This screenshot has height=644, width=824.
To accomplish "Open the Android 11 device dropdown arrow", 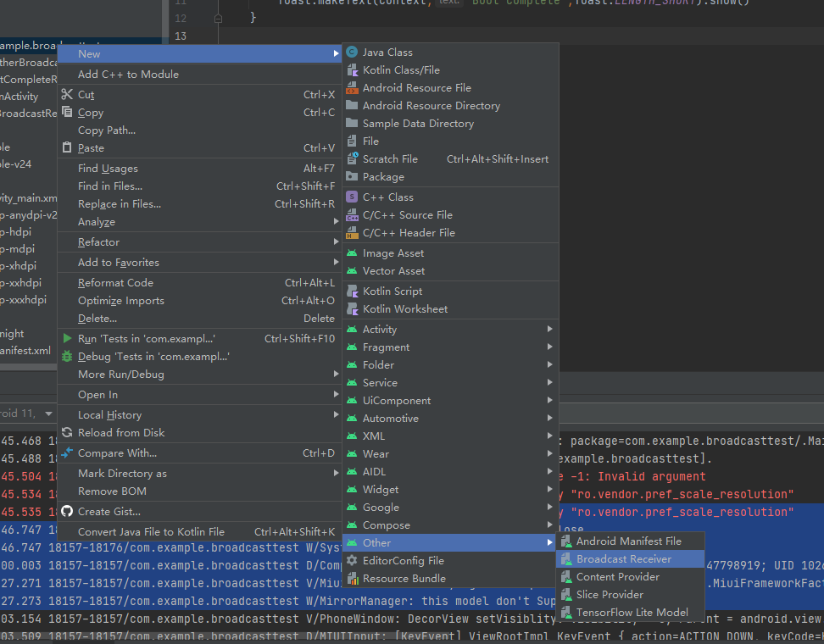I will tap(49, 414).
